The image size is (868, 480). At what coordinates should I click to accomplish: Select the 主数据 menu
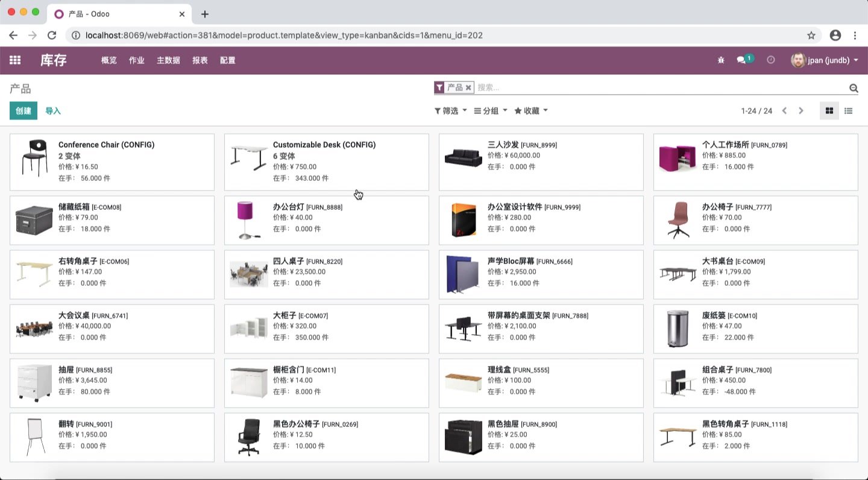(168, 60)
